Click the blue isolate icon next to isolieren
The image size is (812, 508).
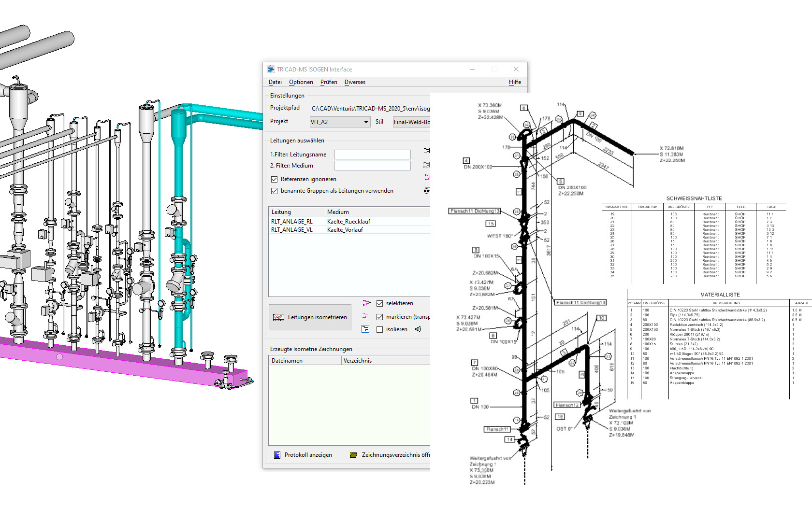click(365, 329)
